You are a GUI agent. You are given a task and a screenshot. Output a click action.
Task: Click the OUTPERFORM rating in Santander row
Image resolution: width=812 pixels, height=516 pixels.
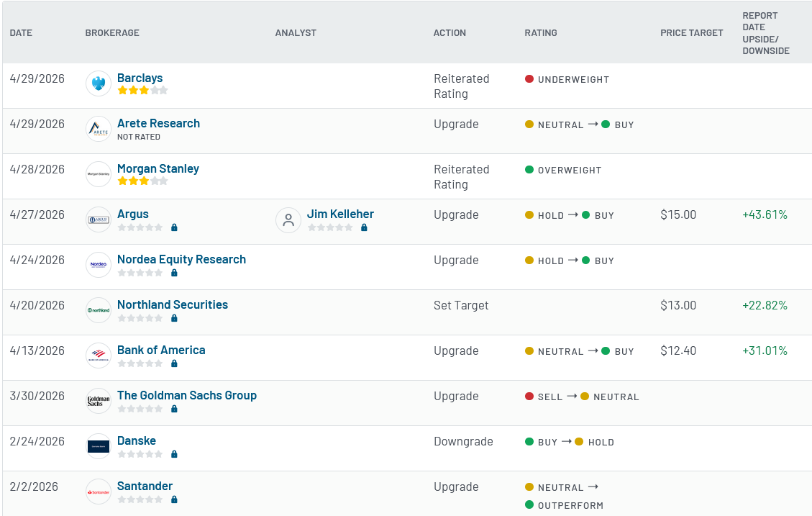coord(570,505)
